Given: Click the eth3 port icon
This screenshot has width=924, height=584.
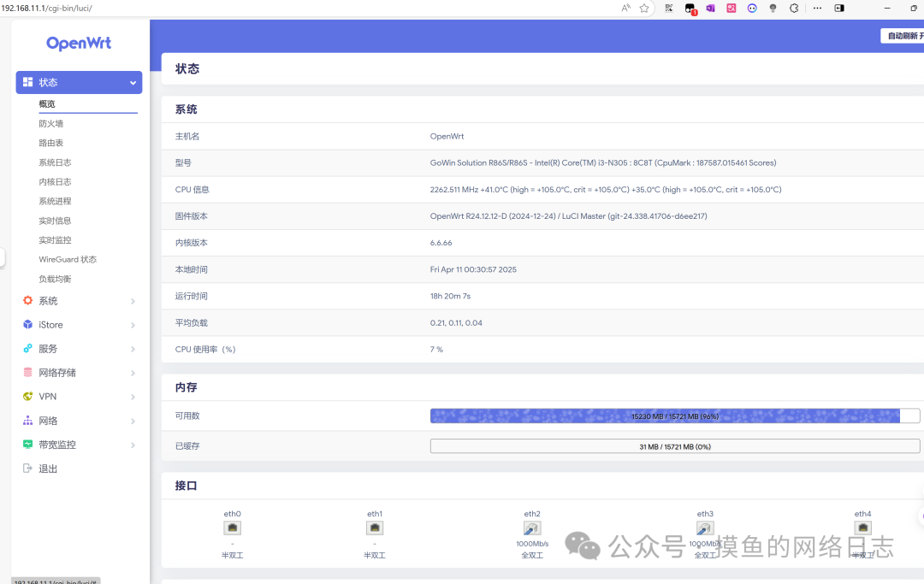Looking at the screenshot, I should tap(705, 528).
